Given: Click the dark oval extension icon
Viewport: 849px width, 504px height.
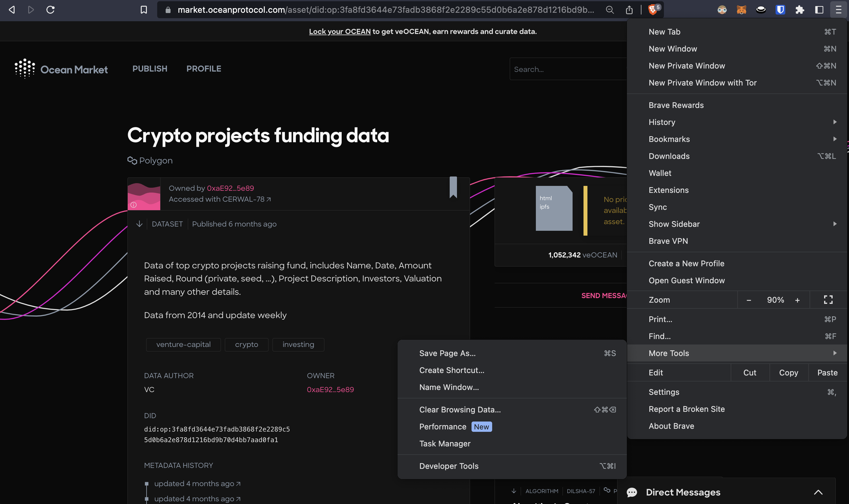Looking at the screenshot, I should 761,10.
